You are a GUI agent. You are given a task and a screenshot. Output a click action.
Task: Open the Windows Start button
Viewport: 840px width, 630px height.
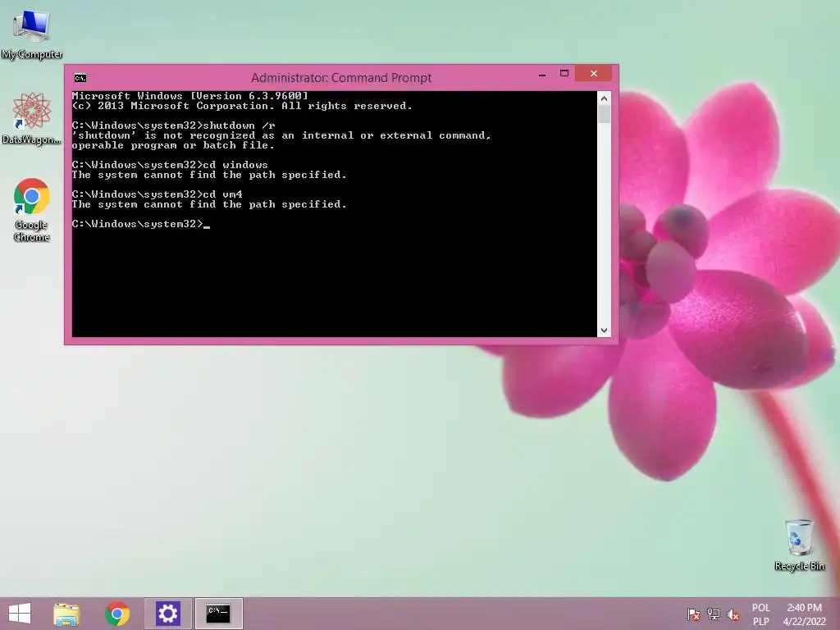[x=20, y=614]
